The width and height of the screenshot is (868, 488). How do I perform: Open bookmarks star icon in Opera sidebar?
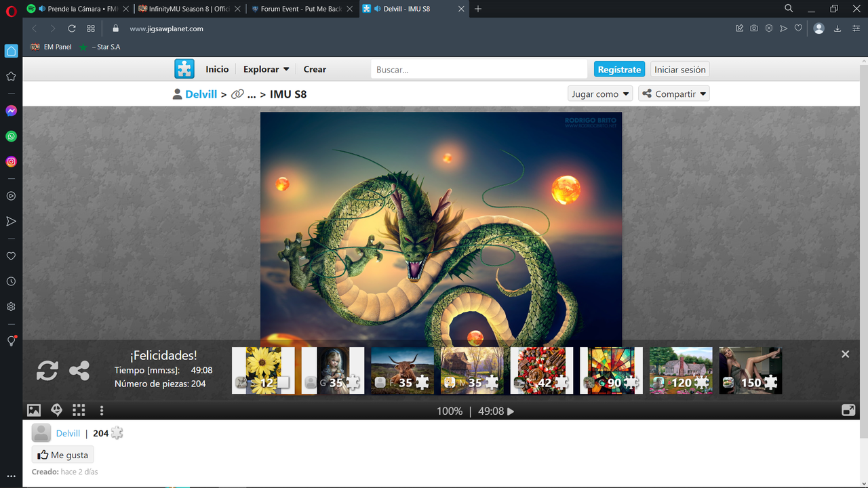tap(11, 77)
